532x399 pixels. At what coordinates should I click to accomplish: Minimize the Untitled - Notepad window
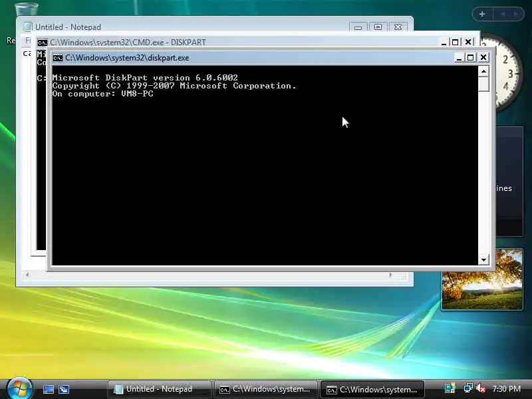point(358,27)
